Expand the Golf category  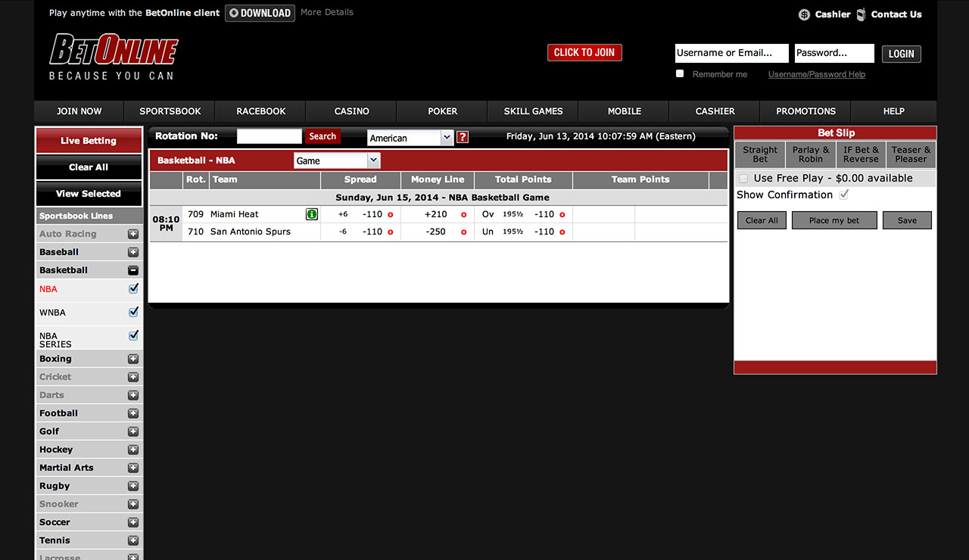(133, 431)
